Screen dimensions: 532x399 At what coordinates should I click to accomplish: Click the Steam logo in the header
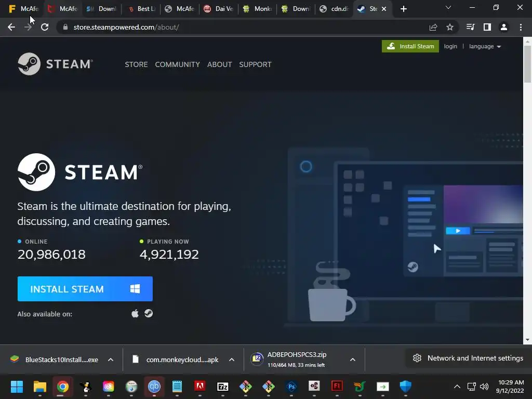click(x=55, y=64)
